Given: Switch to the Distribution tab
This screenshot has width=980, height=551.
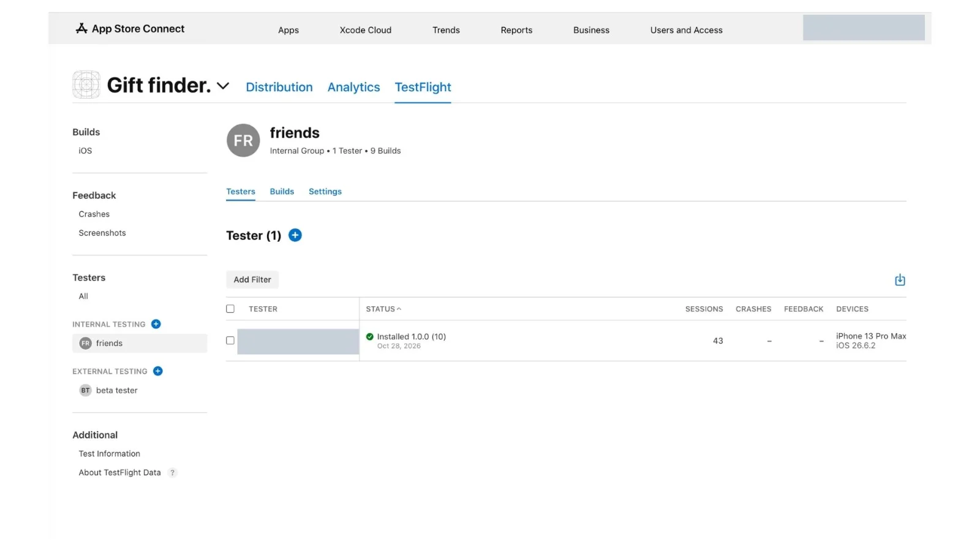Looking at the screenshot, I should 279,87.
